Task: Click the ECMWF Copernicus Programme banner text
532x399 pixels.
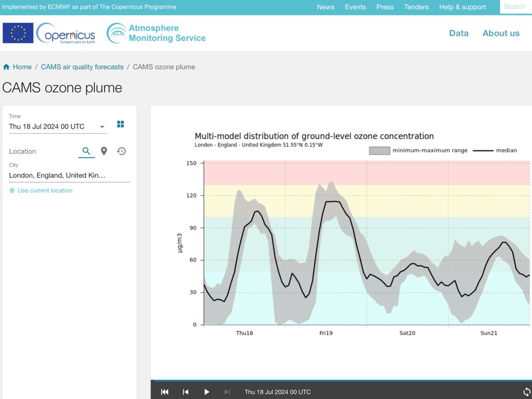Action: point(89,7)
